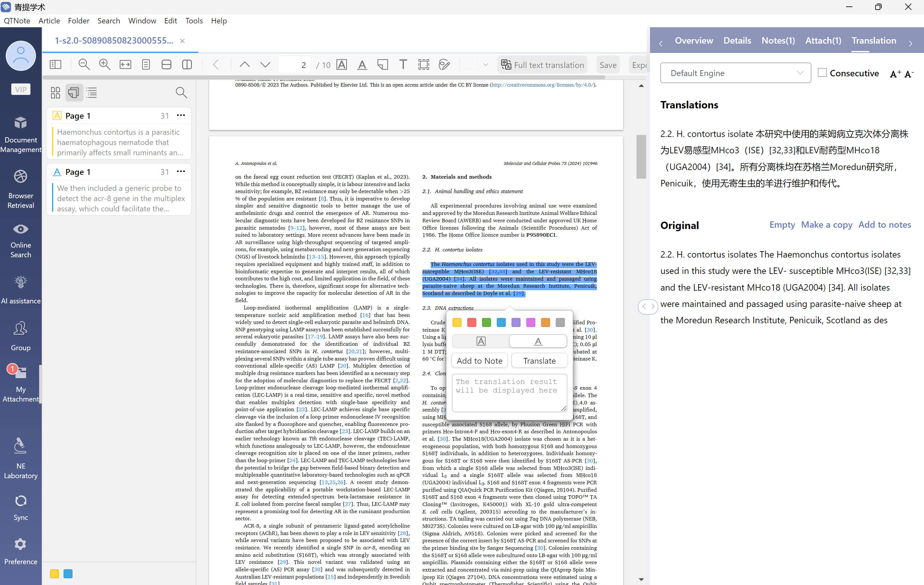Open Browser Retrieval in sidebar
The image size is (924, 585).
point(21,189)
